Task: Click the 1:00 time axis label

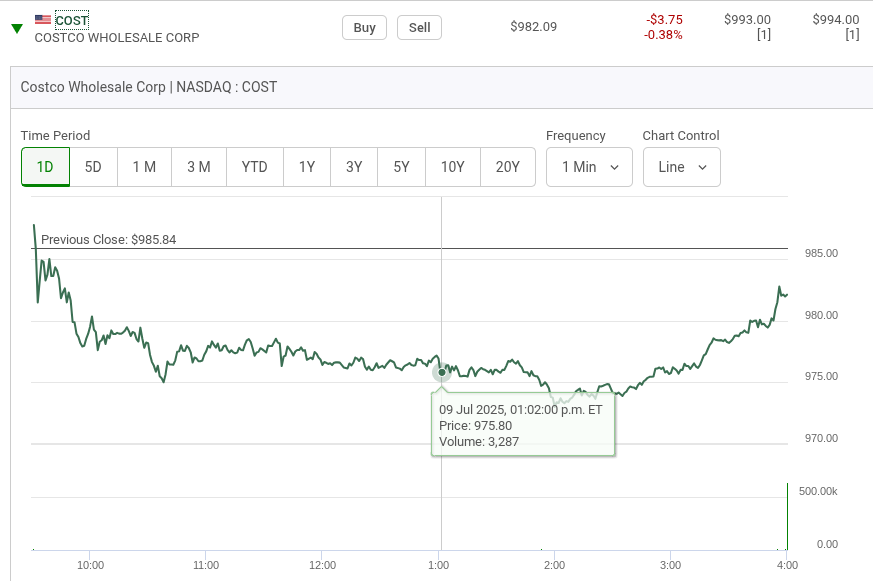Action: point(438,565)
